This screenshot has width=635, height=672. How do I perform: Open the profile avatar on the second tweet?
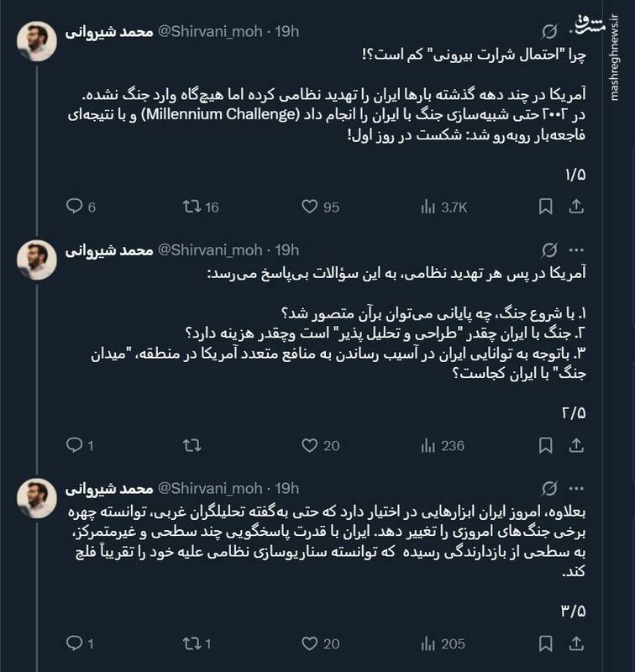coord(36,261)
